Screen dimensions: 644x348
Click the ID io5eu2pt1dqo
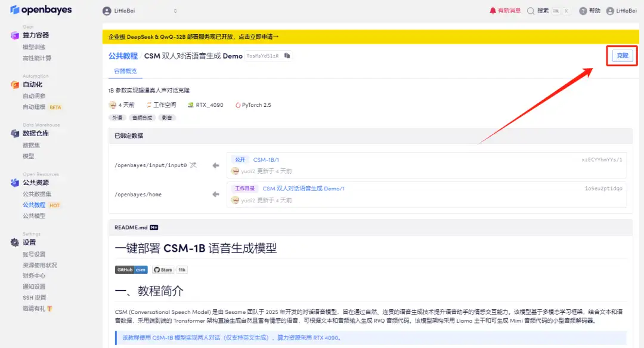[603, 189]
